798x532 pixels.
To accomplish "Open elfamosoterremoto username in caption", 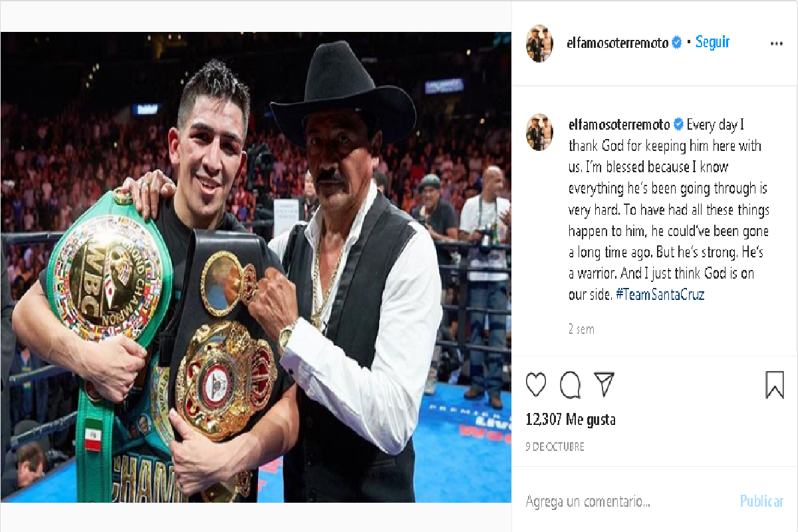I will 620,124.
